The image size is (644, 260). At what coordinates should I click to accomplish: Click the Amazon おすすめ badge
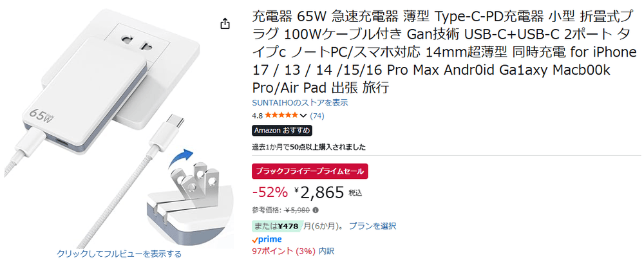click(x=282, y=131)
